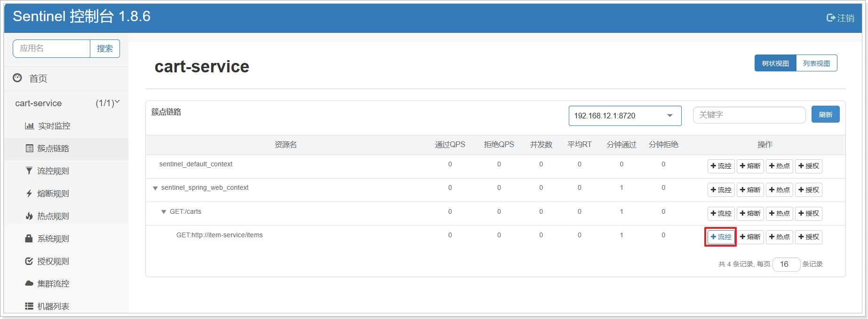Collapse the sentinel_spring_web_context tree node

tap(155, 188)
